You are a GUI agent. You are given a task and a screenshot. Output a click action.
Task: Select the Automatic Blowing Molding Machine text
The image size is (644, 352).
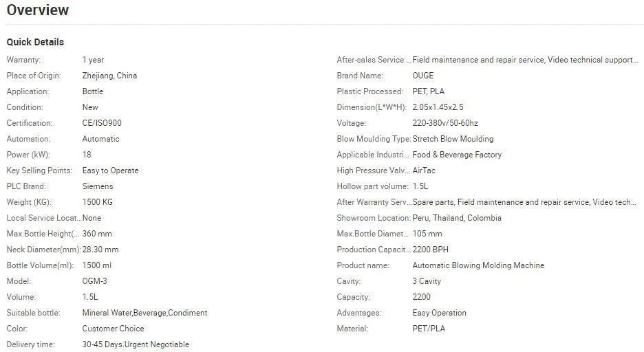point(478,265)
